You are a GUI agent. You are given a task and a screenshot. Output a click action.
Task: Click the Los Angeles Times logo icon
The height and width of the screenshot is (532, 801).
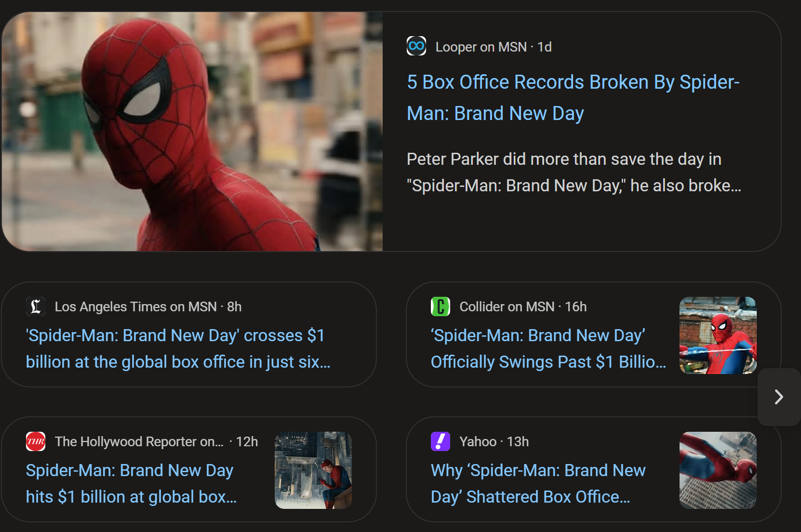tap(36, 306)
